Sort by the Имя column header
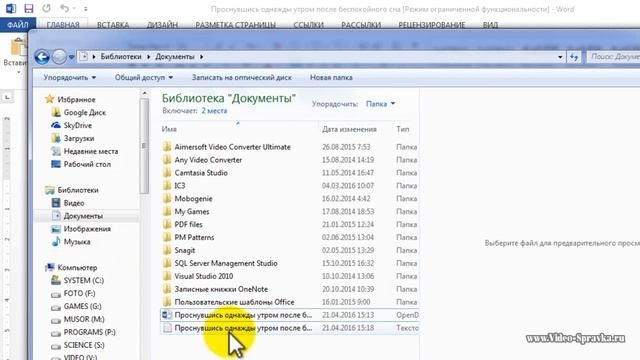 [169, 129]
